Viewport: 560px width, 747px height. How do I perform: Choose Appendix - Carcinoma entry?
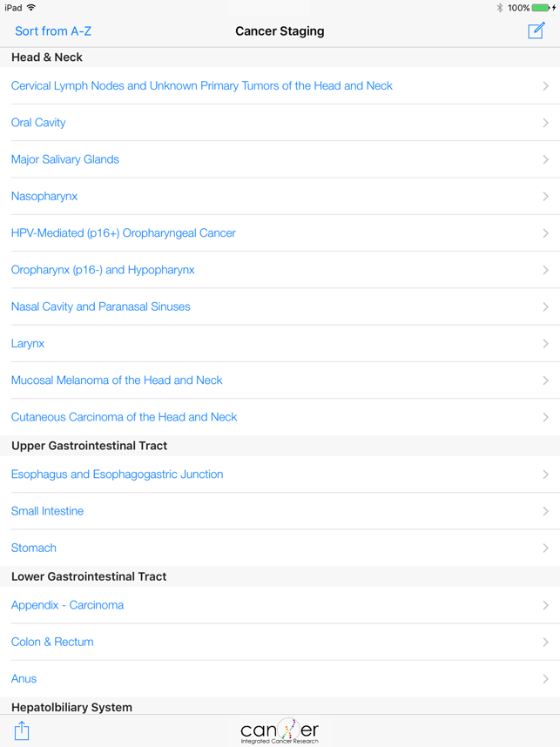click(68, 605)
